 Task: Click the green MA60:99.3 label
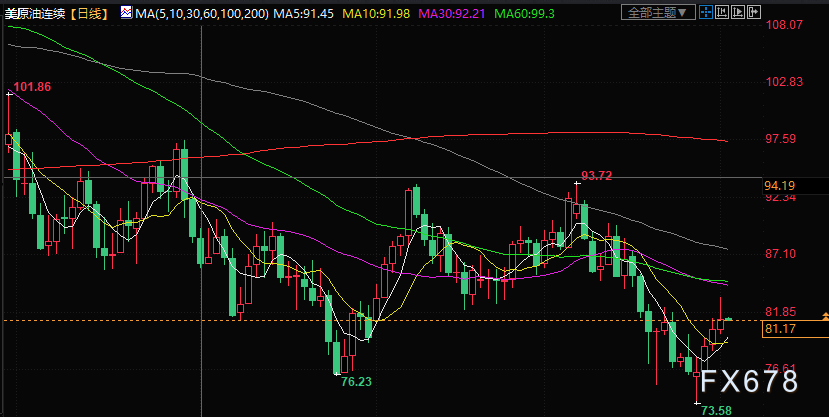(524, 13)
